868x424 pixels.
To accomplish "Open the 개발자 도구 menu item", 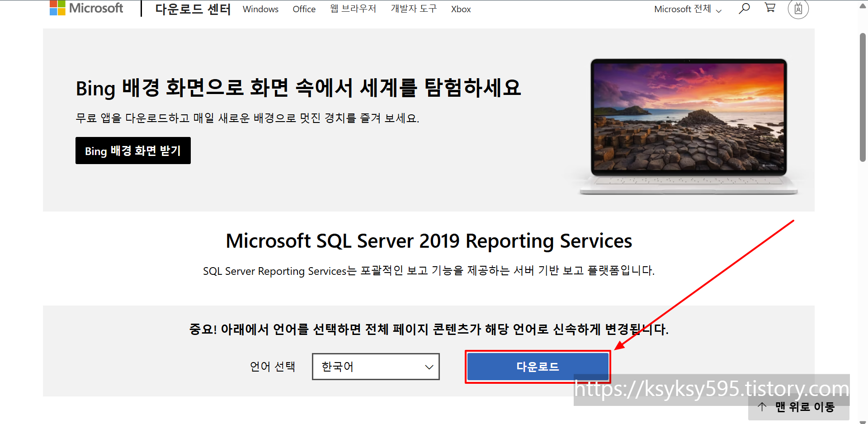I will 414,9.
